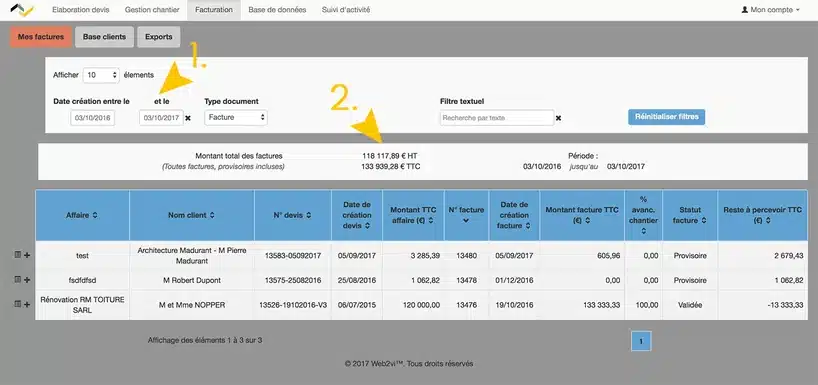The width and height of the screenshot is (818, 385).
Task: Sort table by Nom client column
Action: [191, 215]
